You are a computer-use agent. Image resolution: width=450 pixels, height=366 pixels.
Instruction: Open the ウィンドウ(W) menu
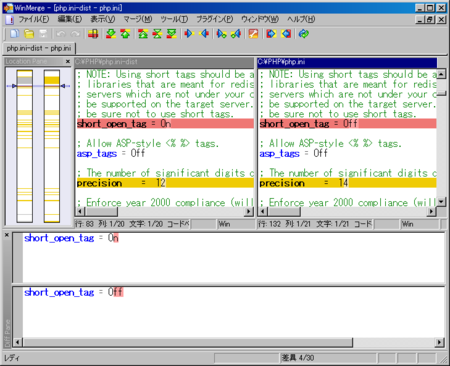point(260,19)
